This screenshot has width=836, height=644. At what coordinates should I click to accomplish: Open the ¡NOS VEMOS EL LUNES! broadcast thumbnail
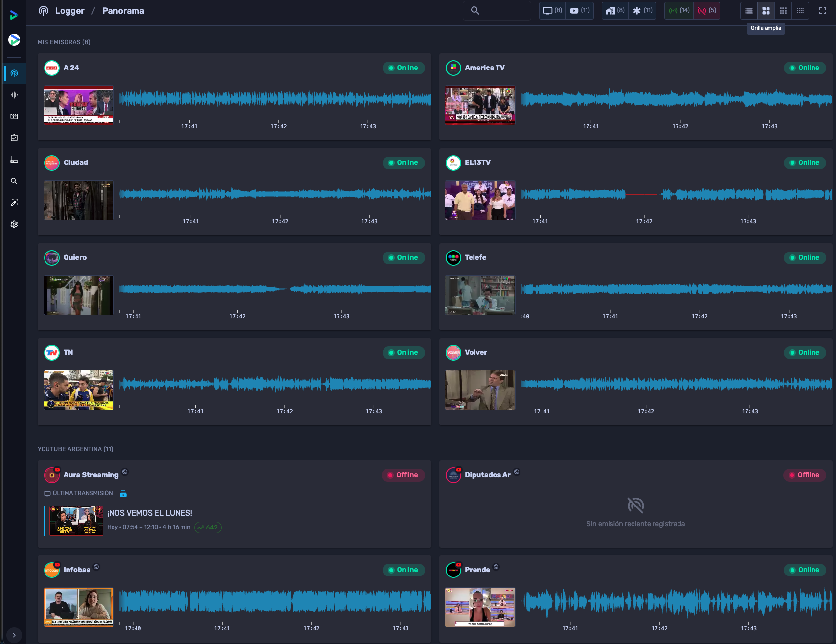click(76, 521)
